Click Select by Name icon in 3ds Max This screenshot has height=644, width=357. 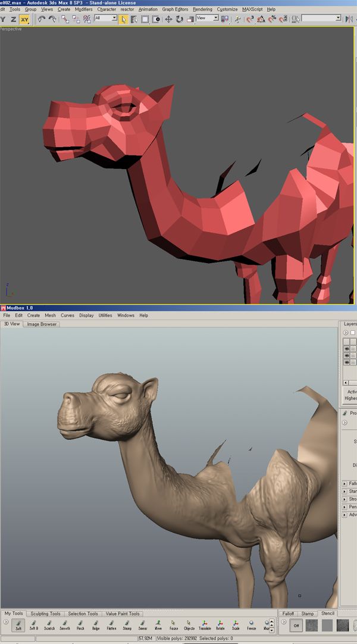(134, 19)
